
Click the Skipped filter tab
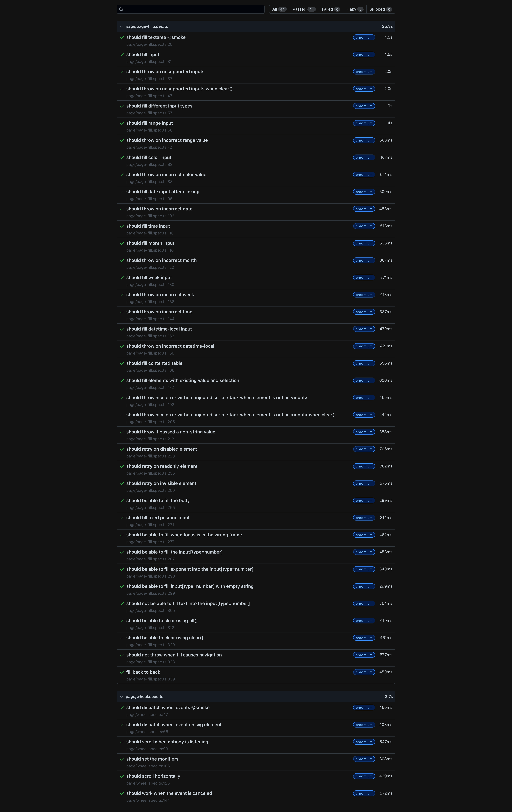380,9
